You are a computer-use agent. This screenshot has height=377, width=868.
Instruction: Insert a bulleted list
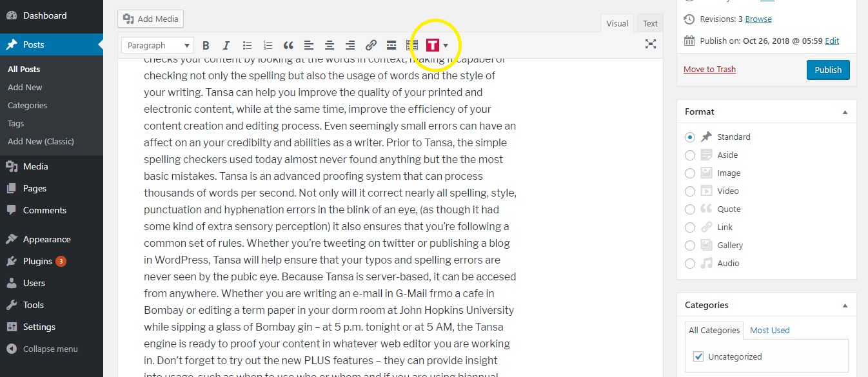247,45
